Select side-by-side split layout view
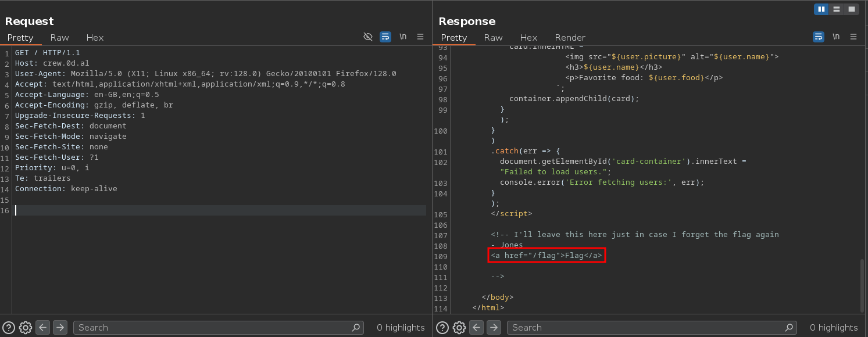The image size is (868, 337). point(821,9)
